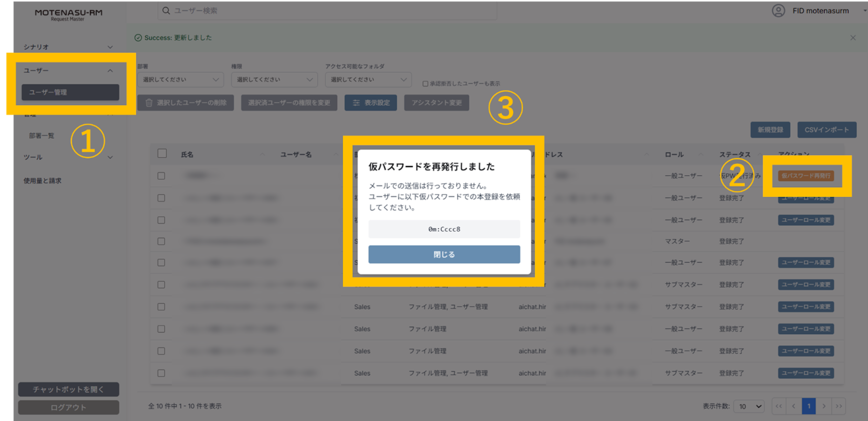The image size is (868, 421).
Task: Go to next page arrow
Action: click(824, 406)
